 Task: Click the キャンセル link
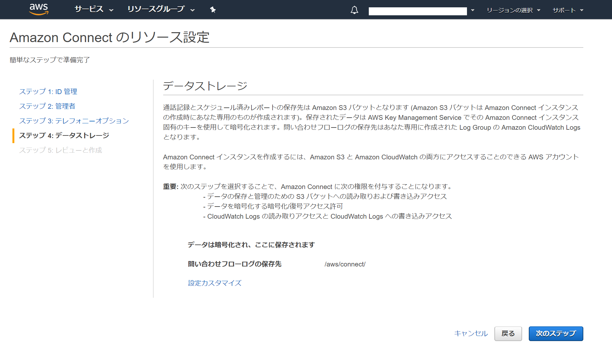click(471, 333)
